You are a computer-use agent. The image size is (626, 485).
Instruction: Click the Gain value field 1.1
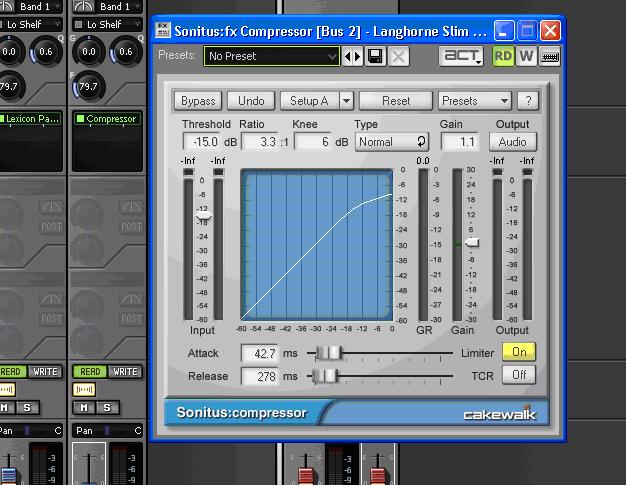(x=460, y=142)
